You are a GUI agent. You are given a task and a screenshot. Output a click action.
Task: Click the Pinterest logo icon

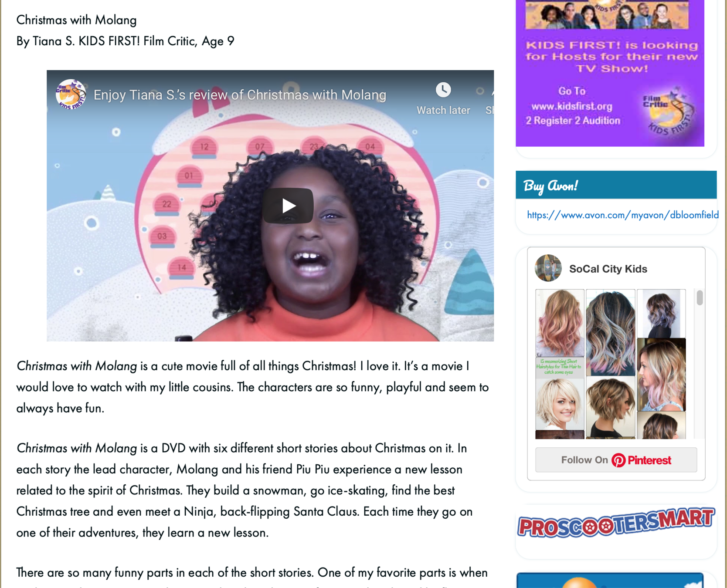click(x=618, y=460)
